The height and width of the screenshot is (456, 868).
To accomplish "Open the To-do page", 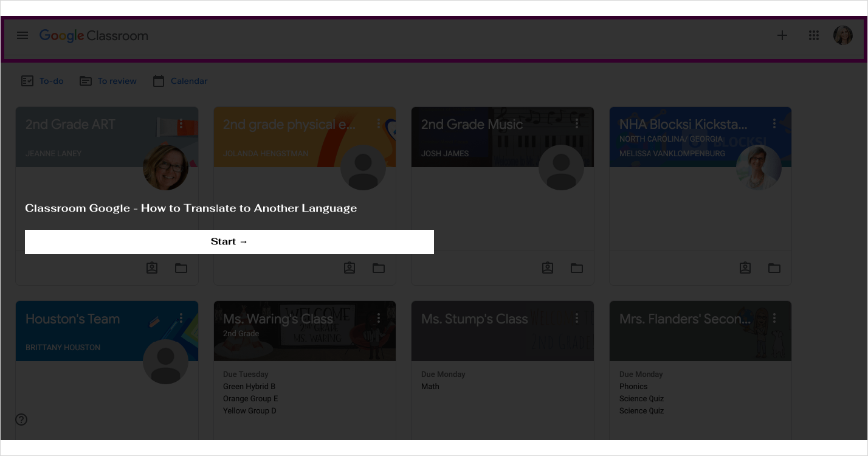I will pyautogui.click(x=43, y=81).
